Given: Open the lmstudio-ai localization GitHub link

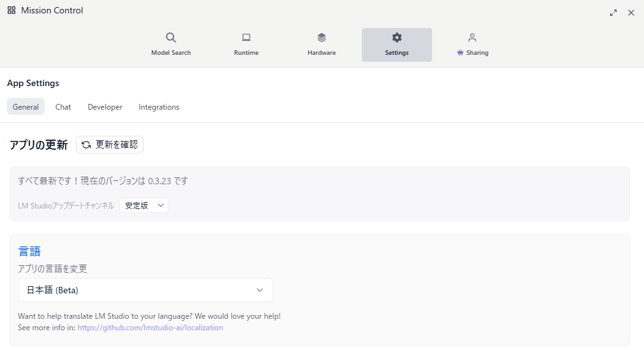Looking at the screenshot, I should click(150, 328).
